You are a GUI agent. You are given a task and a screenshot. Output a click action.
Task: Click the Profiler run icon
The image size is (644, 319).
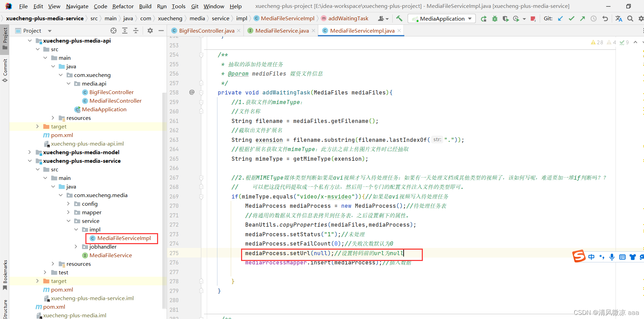pyautogui.click(x=516, y=19)
